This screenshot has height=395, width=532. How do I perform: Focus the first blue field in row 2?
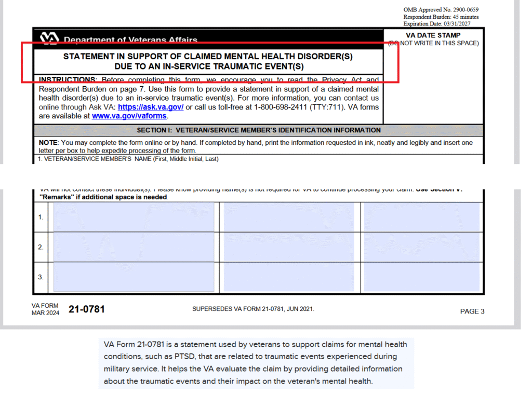[134, 247]
